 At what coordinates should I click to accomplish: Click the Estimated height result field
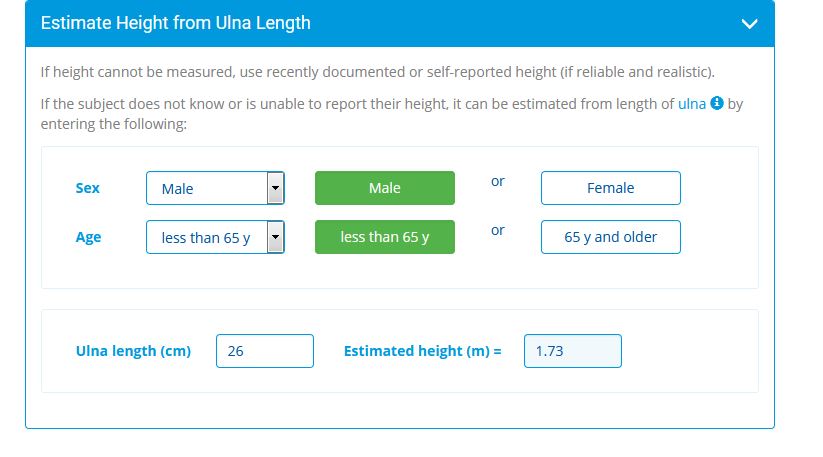[x=573, y=351]
